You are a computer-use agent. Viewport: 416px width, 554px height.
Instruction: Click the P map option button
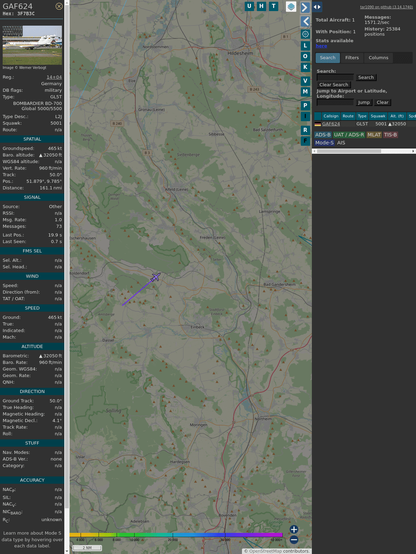point(305,106)
